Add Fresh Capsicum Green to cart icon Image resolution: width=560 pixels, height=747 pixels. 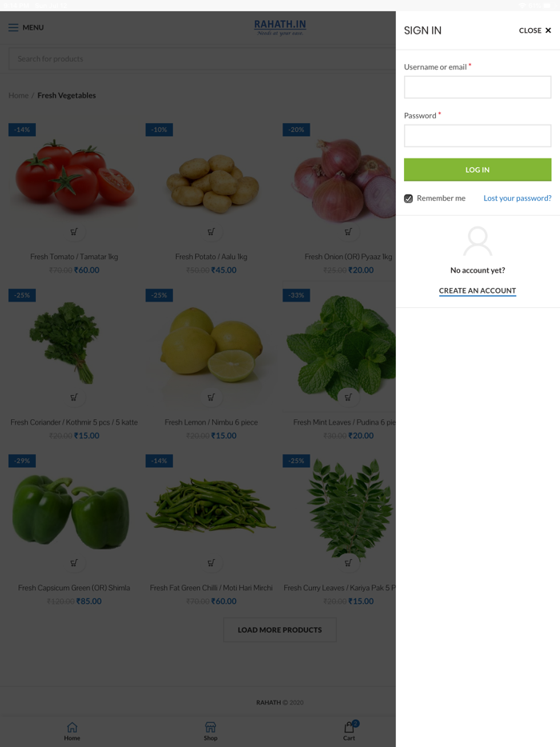click(74, 562)
